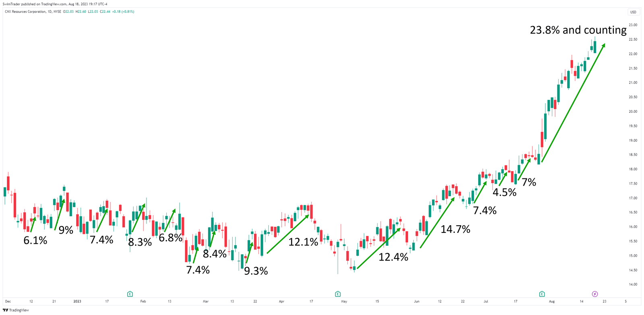The image size is (644, 315).
Task: Click the 18.00 price axis label
Action: pos(633,169)
